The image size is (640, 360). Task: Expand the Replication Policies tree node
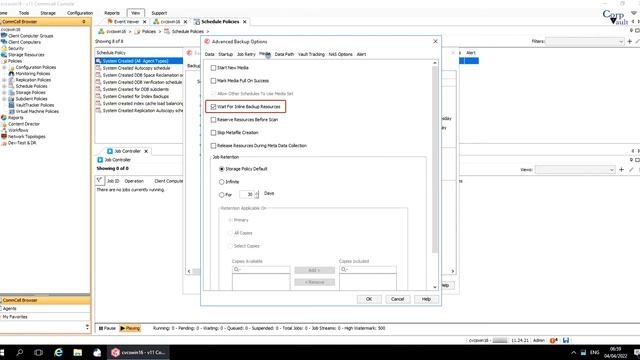click(x=4, y=80)
